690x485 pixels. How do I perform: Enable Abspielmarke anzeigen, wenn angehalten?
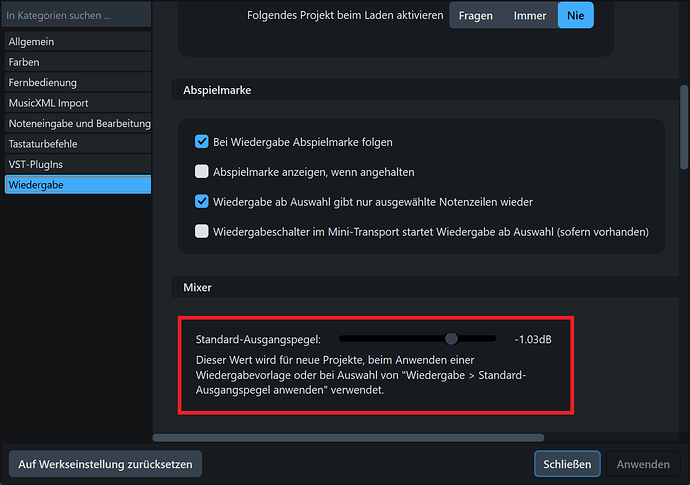point(202,172)
